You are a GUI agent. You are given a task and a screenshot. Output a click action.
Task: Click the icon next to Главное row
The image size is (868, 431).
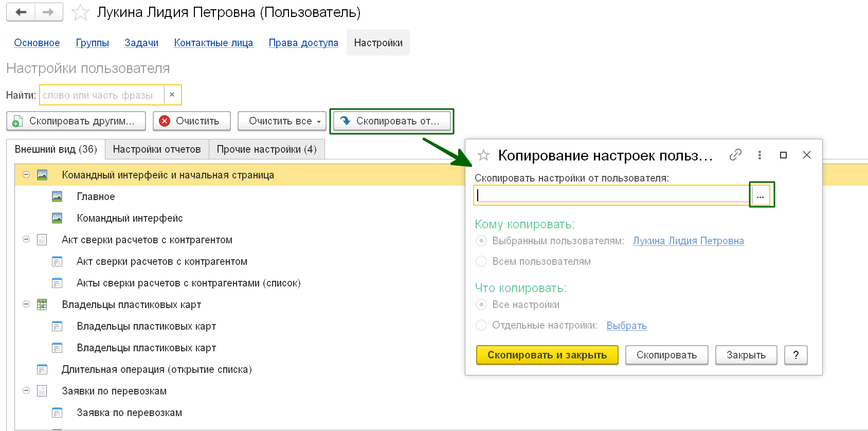point(57,196)
